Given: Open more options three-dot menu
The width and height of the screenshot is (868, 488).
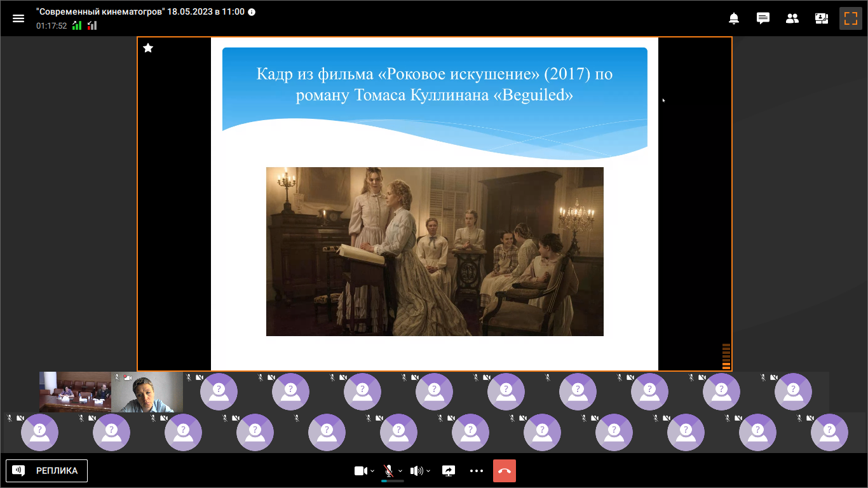Looking at the screenshot, I should (477, 471).
